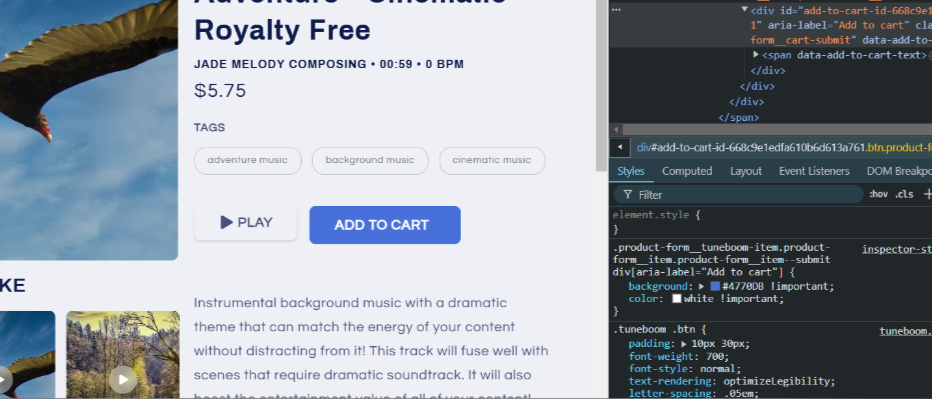Open the three-dot menu beside selected DOM node
The height and width of the screenshot is (399, 932).
coord(616,10)
